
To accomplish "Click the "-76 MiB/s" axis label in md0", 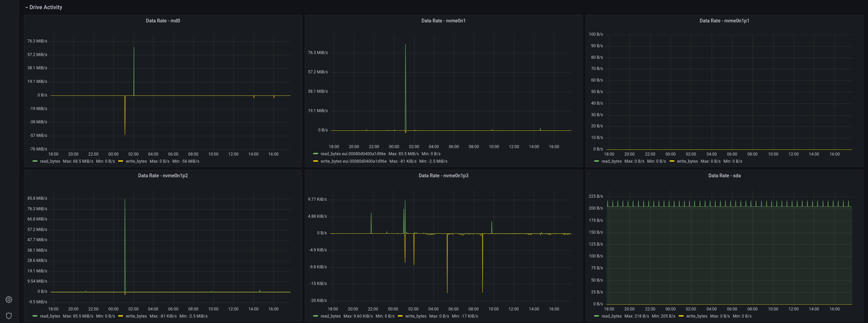I will tap(38, 149).
